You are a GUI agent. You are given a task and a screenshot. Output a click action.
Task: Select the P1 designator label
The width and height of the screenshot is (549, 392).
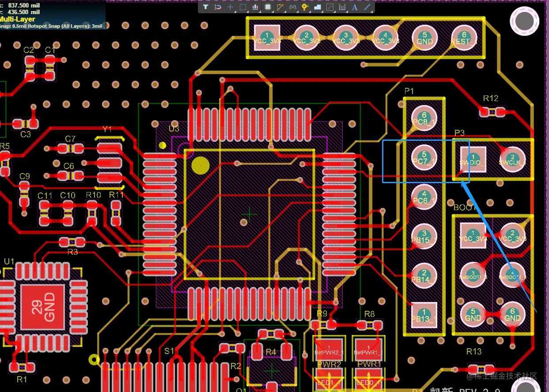click(409, 91)
